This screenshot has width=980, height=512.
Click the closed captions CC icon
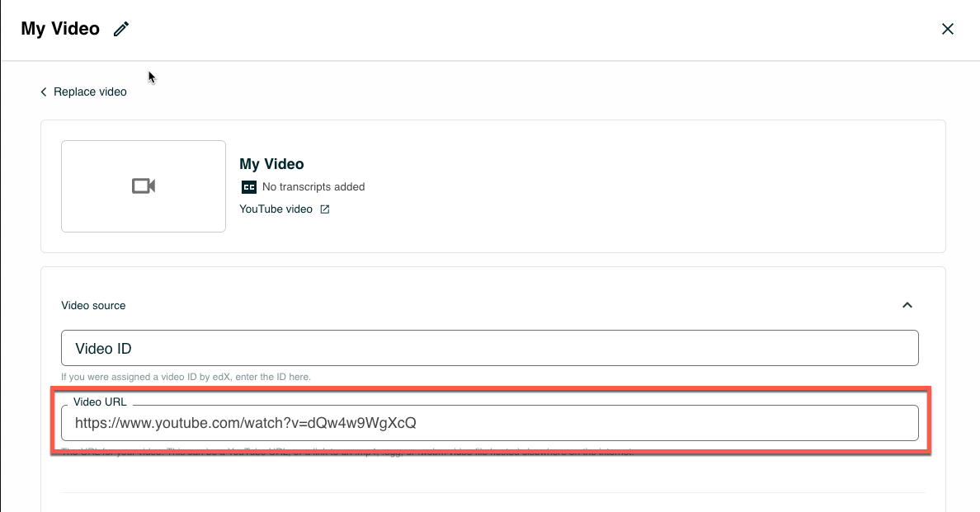coord(248,187)
